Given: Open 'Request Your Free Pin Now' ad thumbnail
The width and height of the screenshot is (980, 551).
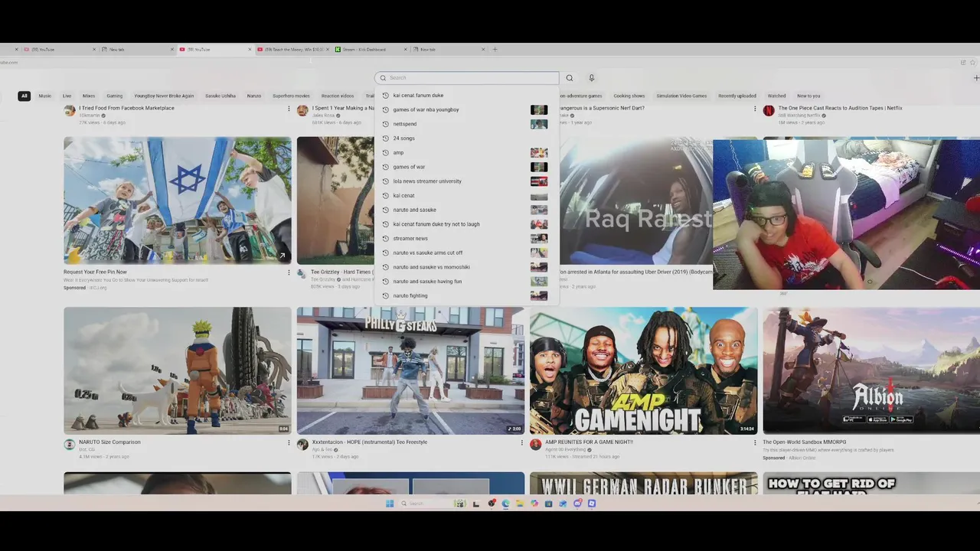Looking at the screenshot, I should click(178, 201).
